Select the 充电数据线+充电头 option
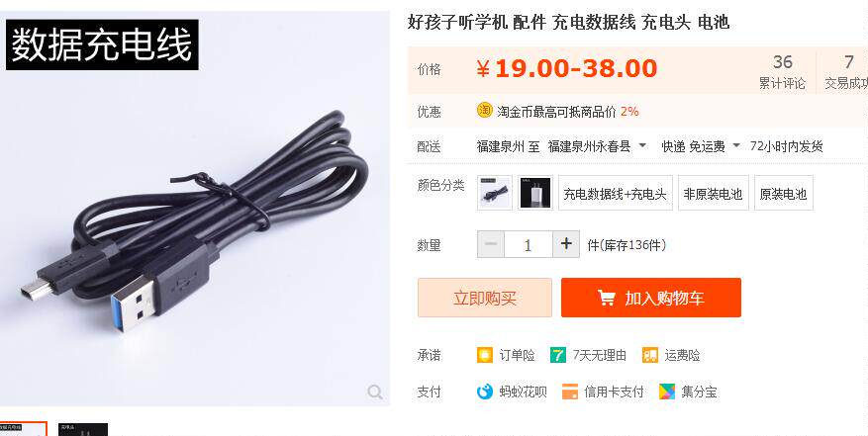868x436 pixels. pos(615,193)
